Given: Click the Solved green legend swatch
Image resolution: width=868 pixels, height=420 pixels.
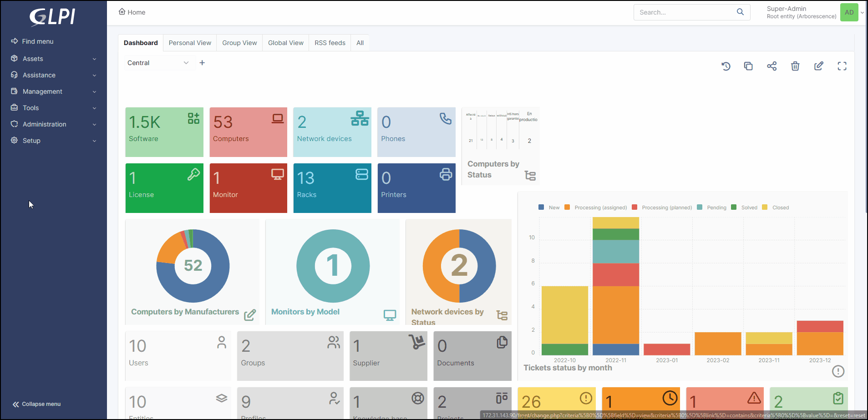Looking at the screenshot, I should [734, 207].
